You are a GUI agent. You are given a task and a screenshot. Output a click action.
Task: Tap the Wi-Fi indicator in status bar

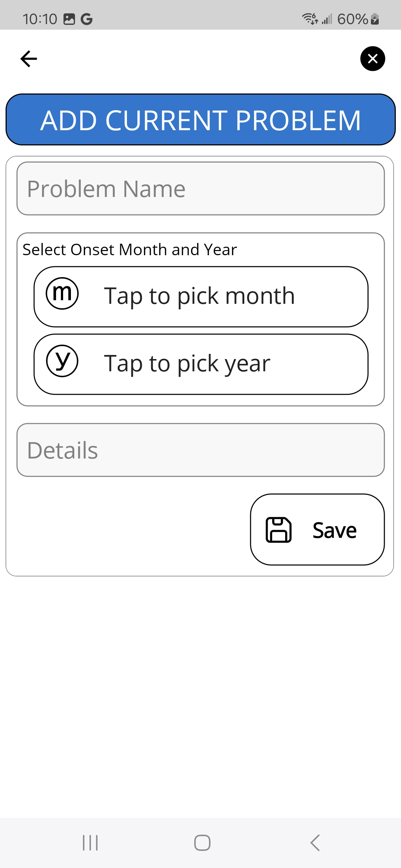click(310, 19)
